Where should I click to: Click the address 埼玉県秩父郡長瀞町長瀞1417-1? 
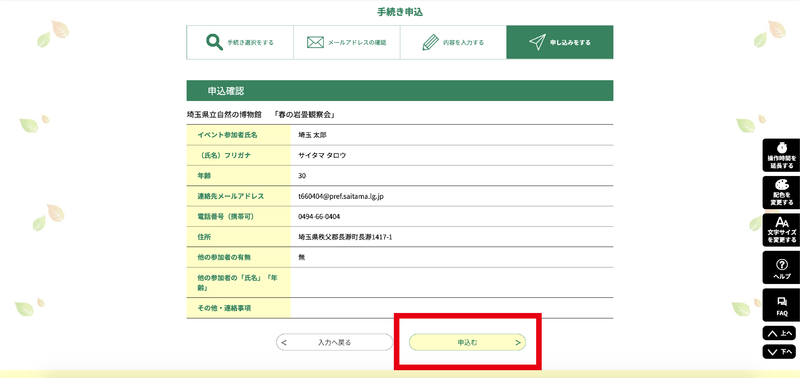tap(345, 237)
